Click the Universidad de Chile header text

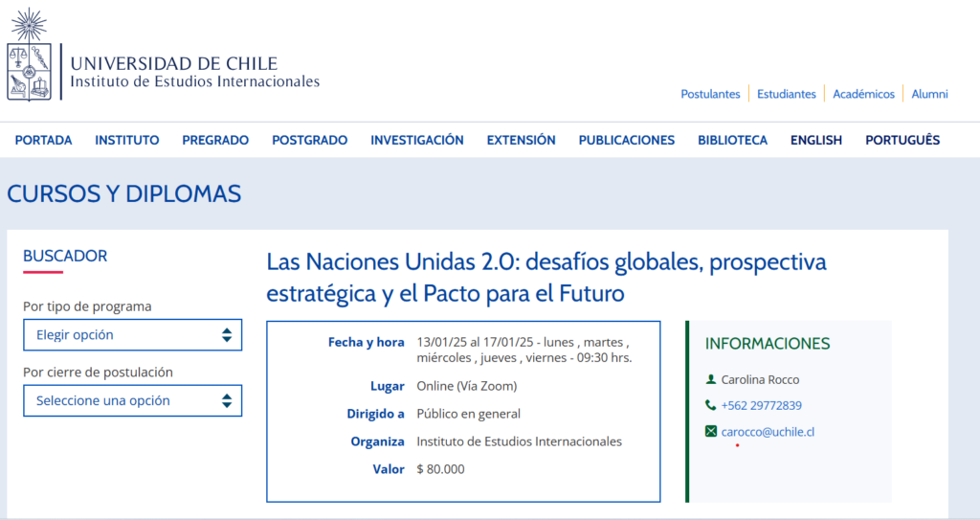point(174,64)
